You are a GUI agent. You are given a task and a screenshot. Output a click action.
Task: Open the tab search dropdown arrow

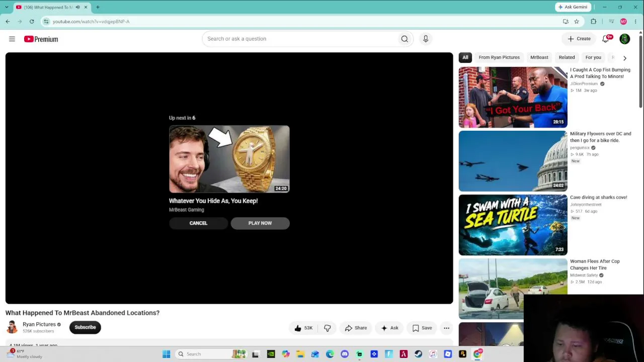pos(6,7)
